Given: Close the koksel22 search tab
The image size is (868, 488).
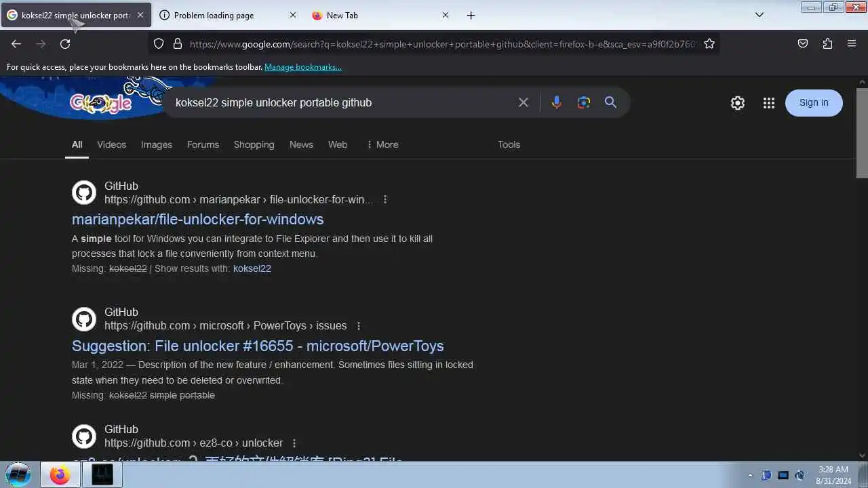Looking at the screenshot, I should [x=140, y=15].
